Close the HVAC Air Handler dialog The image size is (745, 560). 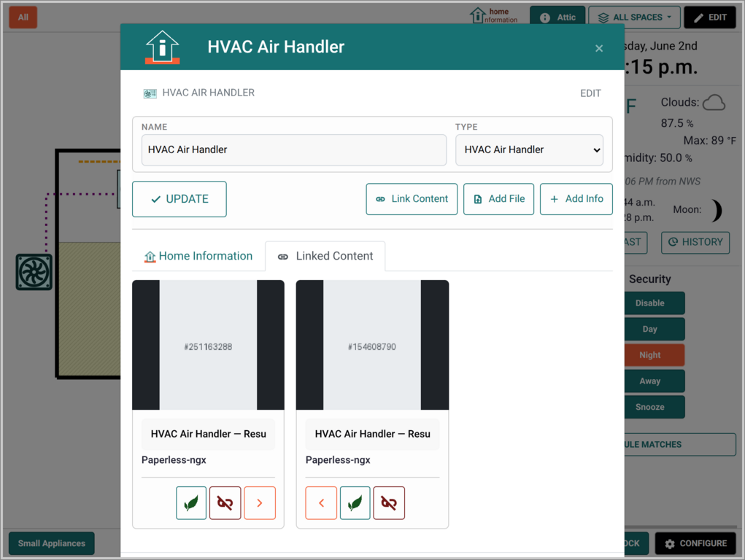click(x=598, y=48)
